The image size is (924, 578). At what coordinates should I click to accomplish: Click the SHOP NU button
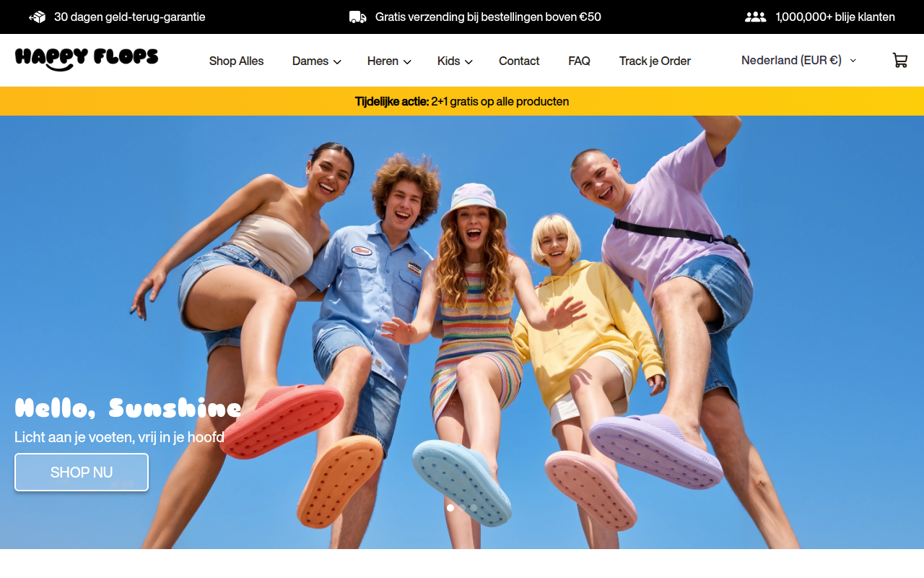(82, 473)
